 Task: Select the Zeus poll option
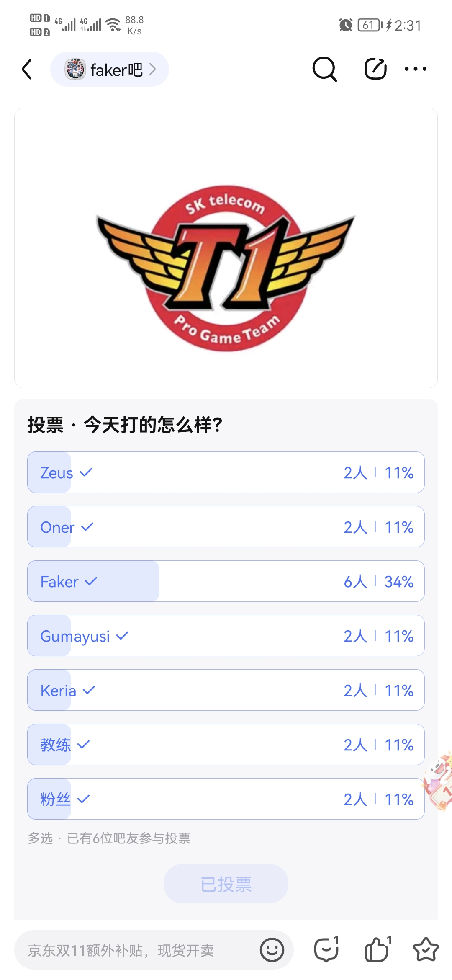(226, 472)
